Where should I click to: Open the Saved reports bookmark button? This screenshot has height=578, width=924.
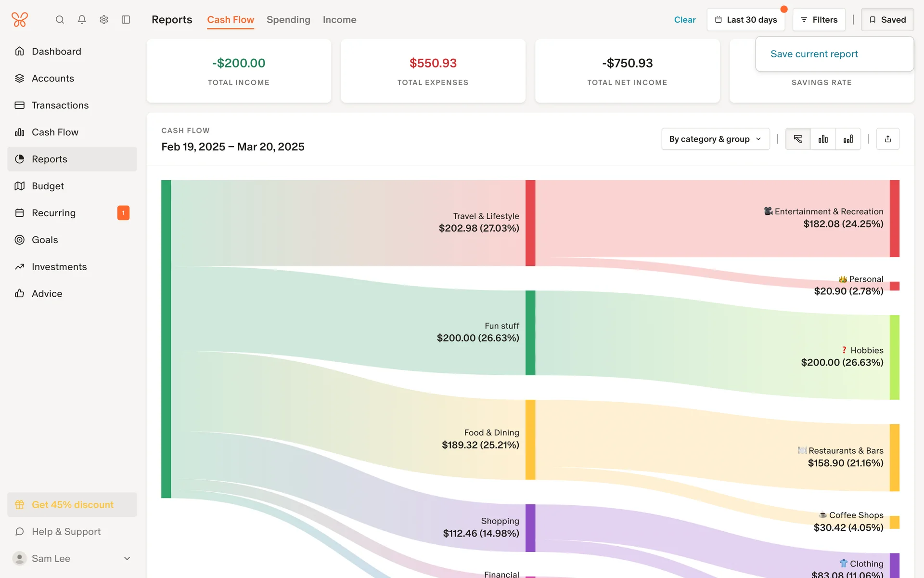887,20
